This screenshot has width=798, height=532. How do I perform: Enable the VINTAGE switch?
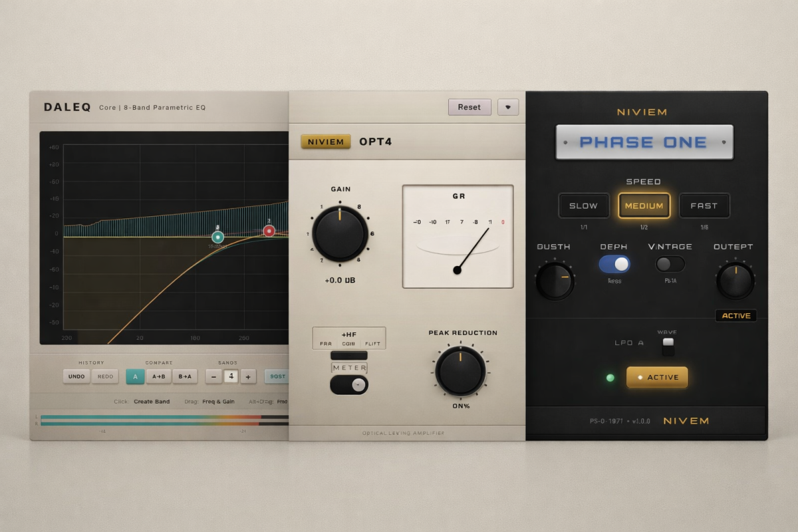click(x=670, y=264)
